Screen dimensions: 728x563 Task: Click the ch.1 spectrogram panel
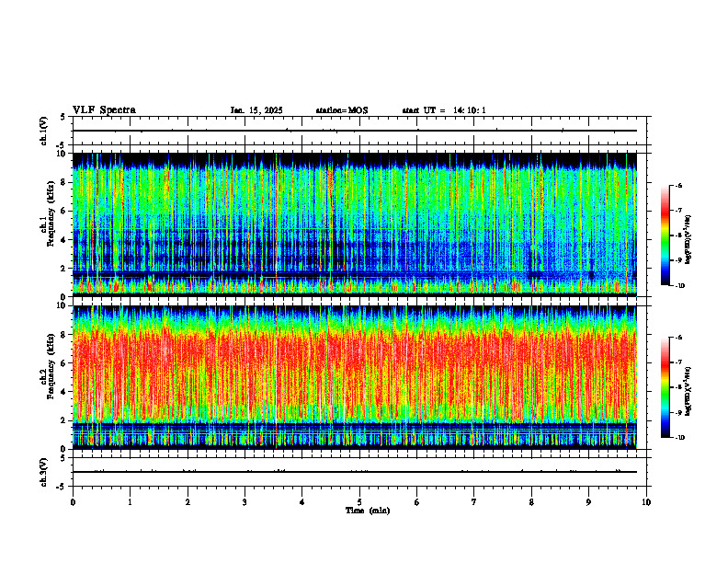(355, 224)
